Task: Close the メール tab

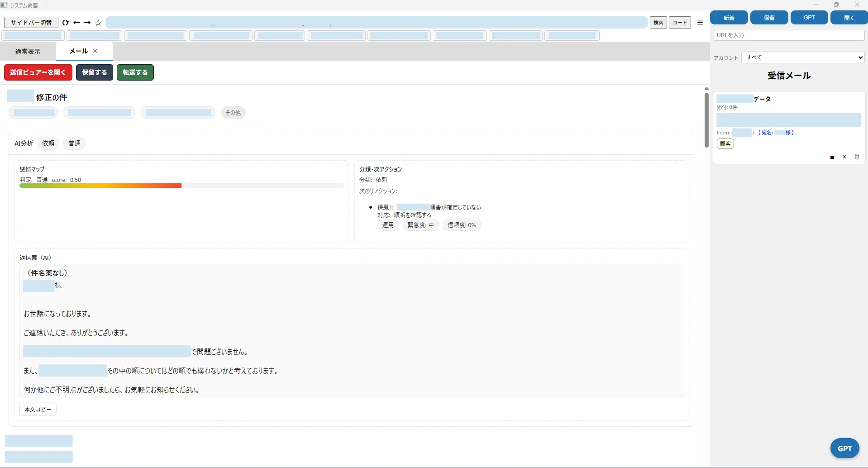Action: pos(95,51)
